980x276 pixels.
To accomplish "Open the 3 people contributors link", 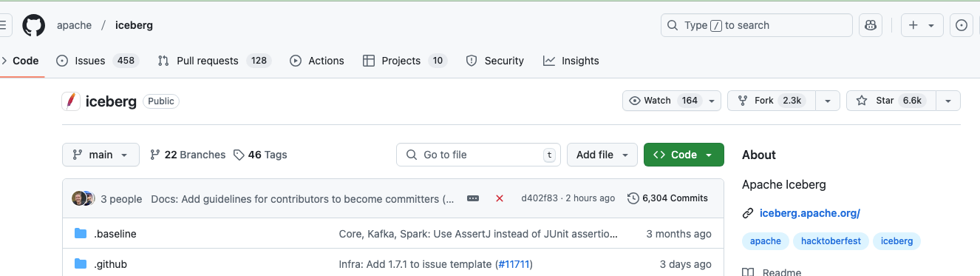I will click(121, 198).
